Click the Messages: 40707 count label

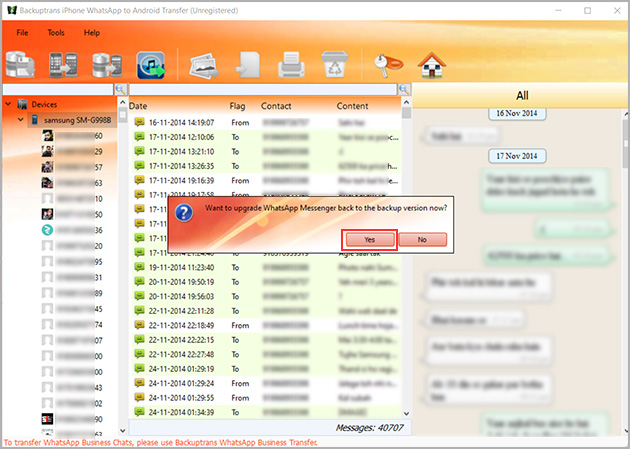tap(369, 428)
